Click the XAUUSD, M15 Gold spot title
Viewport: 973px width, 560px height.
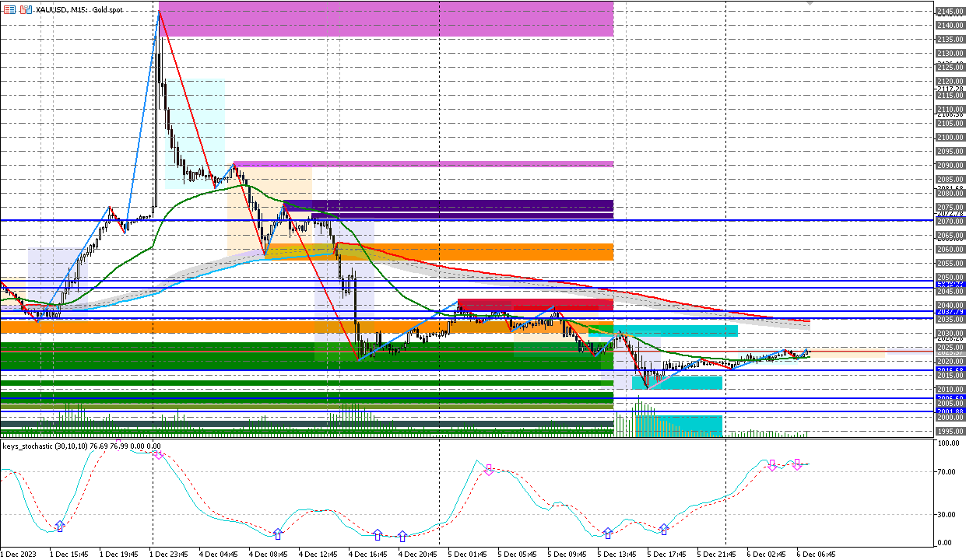pos(84,9)
